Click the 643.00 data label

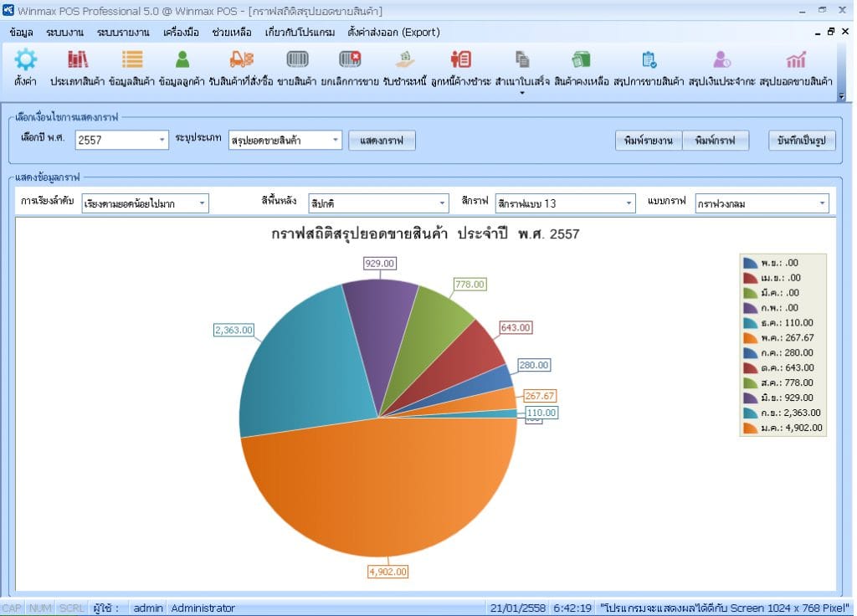point(516,327)
